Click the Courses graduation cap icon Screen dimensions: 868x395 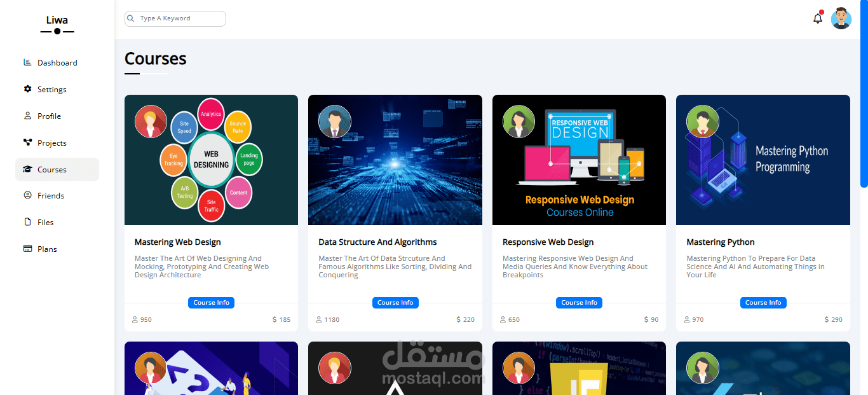(27, 169)
